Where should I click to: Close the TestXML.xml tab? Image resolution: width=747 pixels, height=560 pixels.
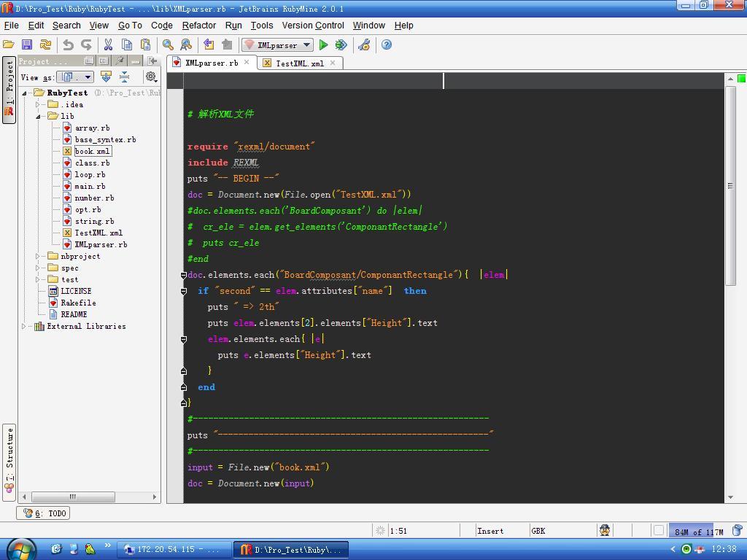[x=333, y=63]
